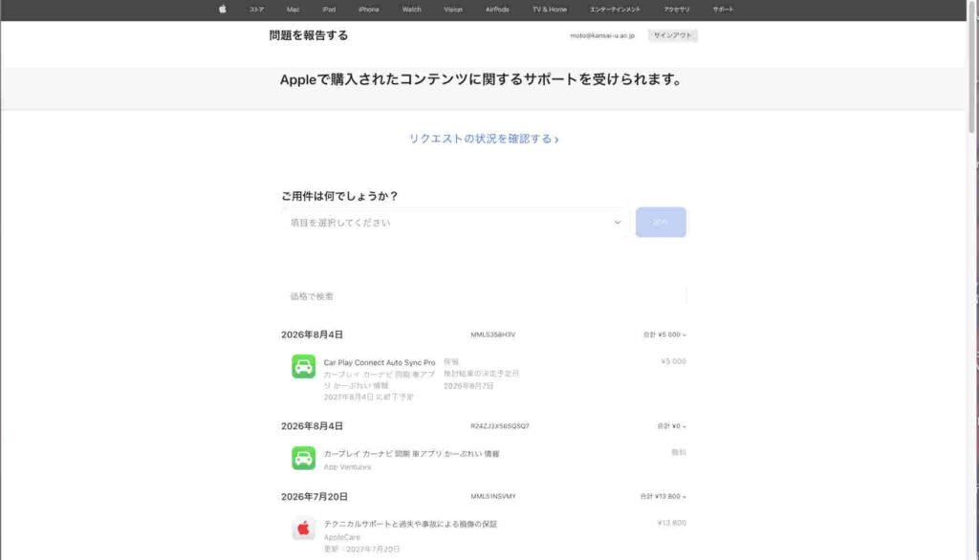Click order ID R24ZJ3X56SQ5Q7
This screenshot has height=560, width=979.
pos(499,426)
